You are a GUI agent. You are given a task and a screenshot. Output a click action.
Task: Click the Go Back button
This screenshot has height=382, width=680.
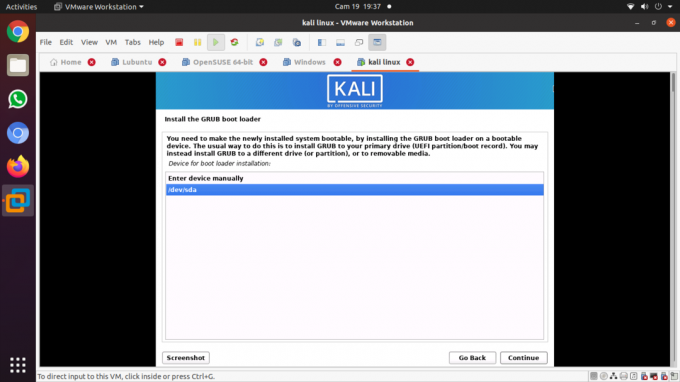click(x=472, y=358)
